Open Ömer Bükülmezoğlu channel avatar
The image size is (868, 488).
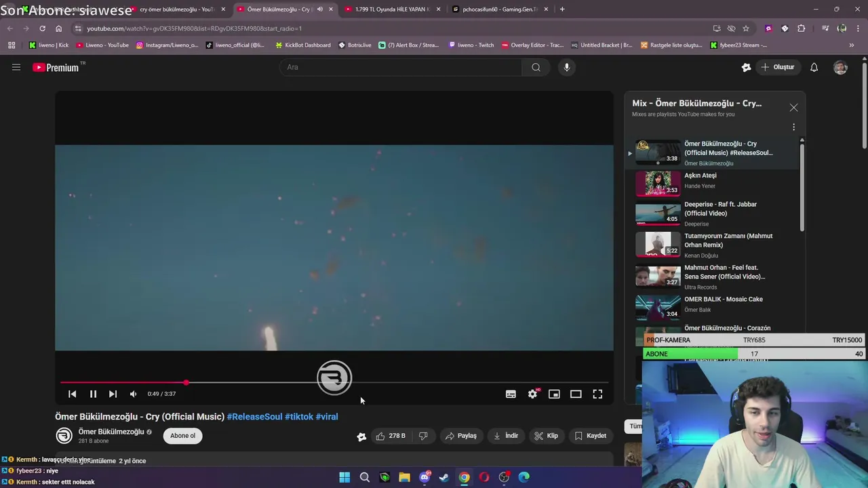click(64, 436)
